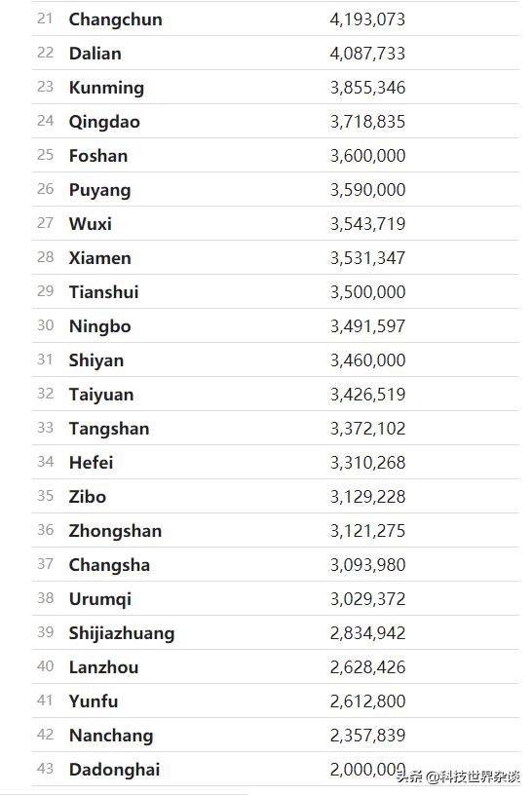Screen dimensions: 532x795
Task: Select Lanzhou population 2,628,426
Action: 367,667
